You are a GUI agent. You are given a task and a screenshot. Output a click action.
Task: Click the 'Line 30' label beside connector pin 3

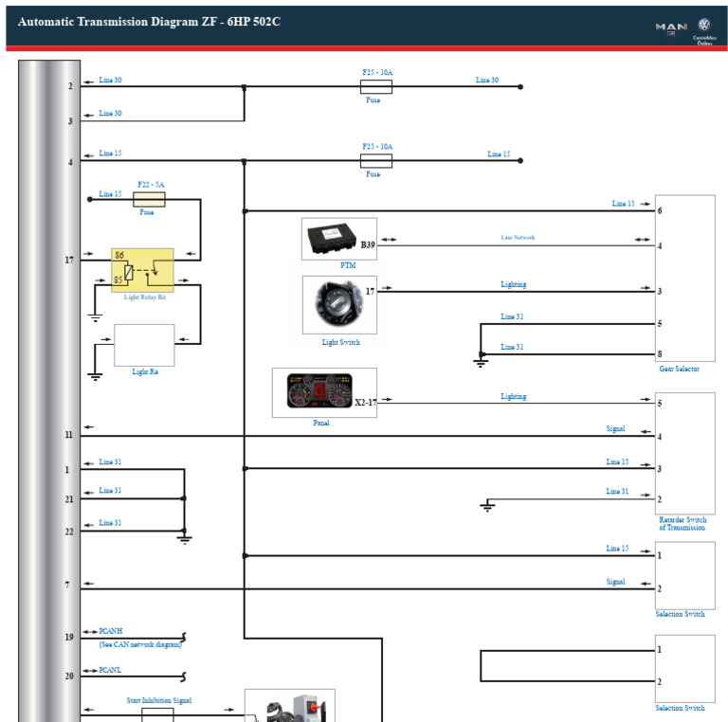pyautogui.click(x=110, y=113)
